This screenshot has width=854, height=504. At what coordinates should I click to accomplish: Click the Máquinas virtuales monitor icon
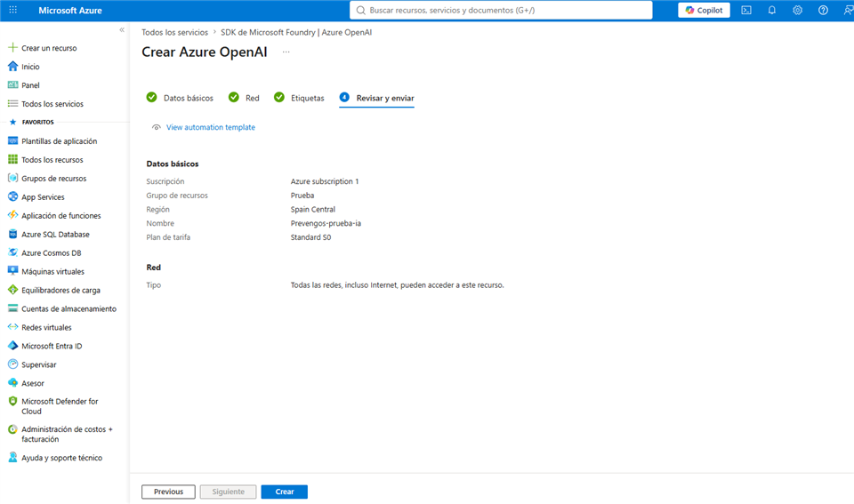(x=12, y=271)
